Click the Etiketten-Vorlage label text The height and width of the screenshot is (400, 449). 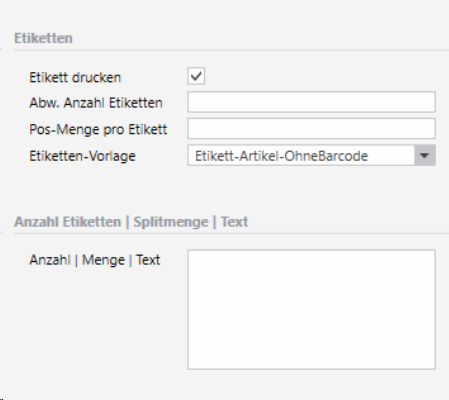click(x=82, y=156)
